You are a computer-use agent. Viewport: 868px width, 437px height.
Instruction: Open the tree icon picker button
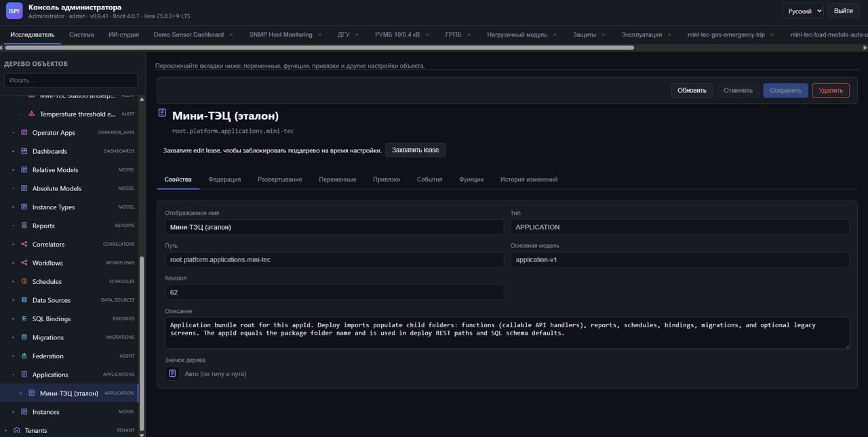tap(172, 373)
